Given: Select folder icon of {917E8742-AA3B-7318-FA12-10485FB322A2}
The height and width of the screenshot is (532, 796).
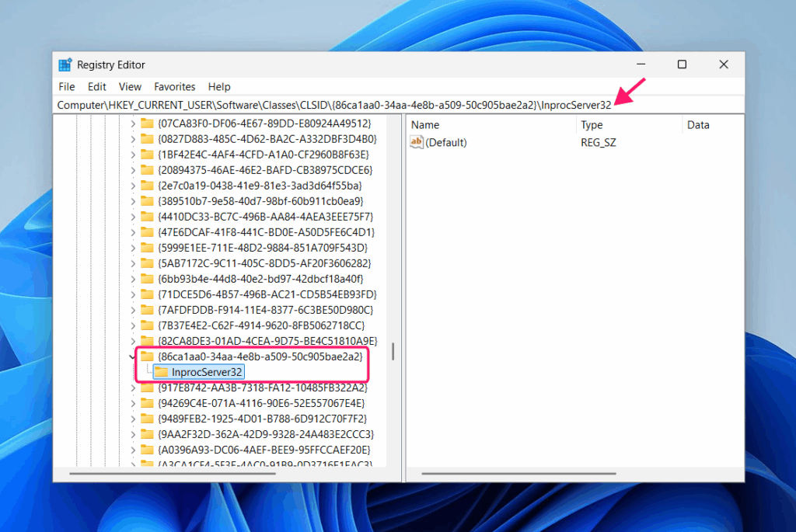Looking at the screenshot, I should pyautogui.click(x=147, y=388).
